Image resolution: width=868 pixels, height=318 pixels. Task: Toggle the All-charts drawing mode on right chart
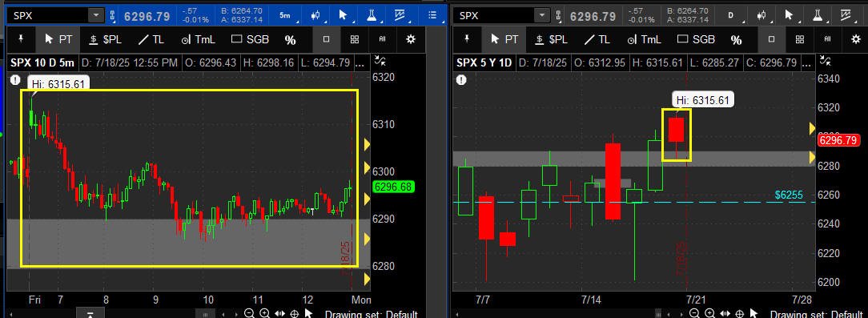827,39
